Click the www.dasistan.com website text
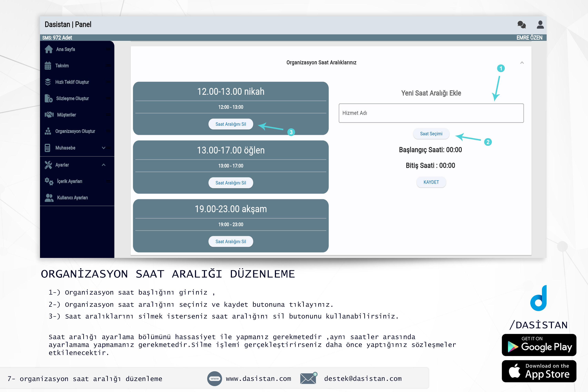 [x=259, y=378]
